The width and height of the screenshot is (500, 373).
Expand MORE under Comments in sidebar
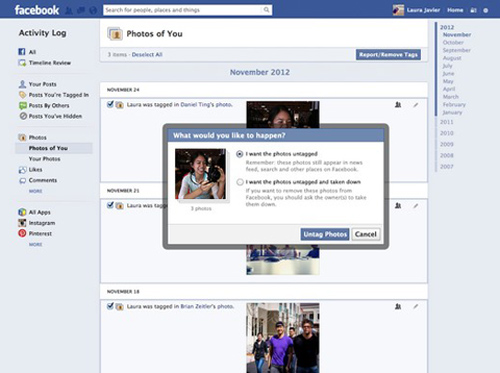click(35, 191)
